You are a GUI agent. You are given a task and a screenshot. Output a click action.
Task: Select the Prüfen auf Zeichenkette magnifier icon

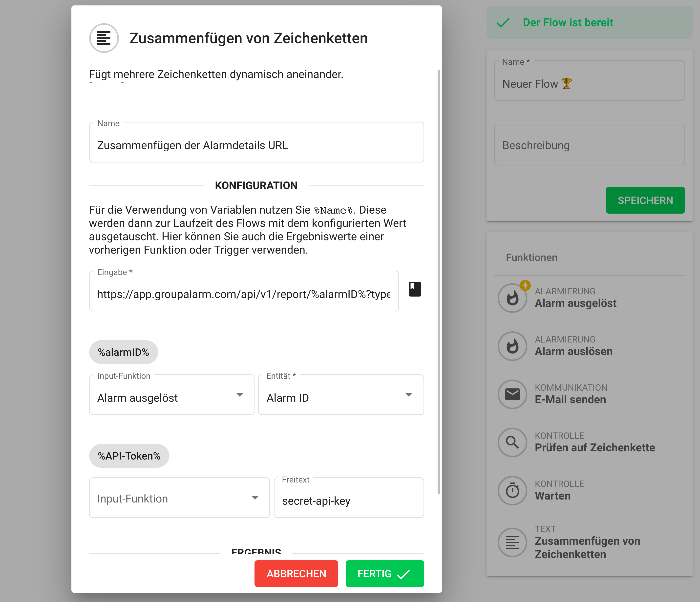pos(512,442)
